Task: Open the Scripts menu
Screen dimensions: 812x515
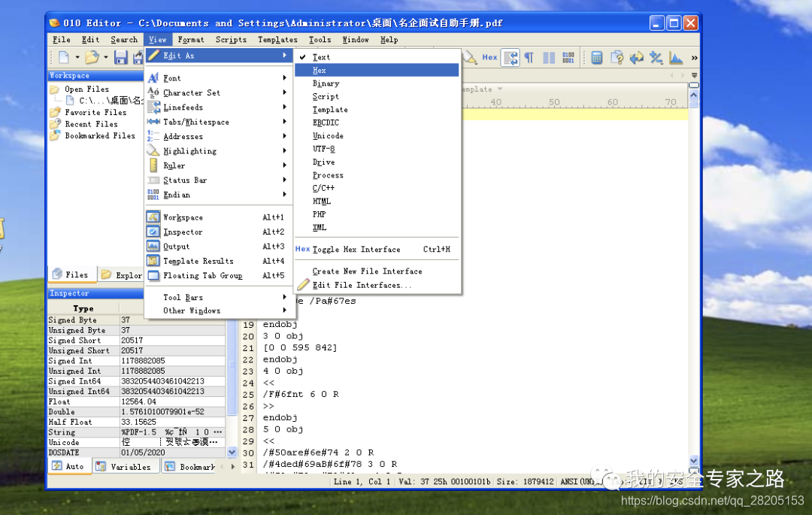Action: point(231,39)
